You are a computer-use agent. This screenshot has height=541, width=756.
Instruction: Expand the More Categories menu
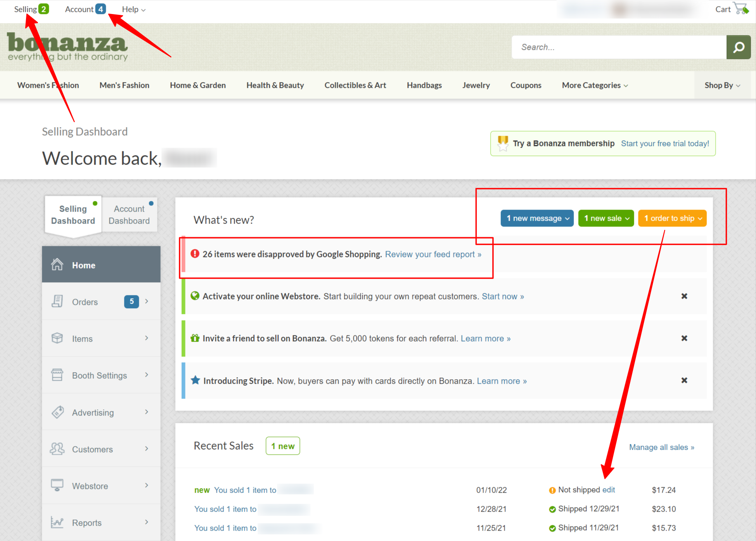595,85
